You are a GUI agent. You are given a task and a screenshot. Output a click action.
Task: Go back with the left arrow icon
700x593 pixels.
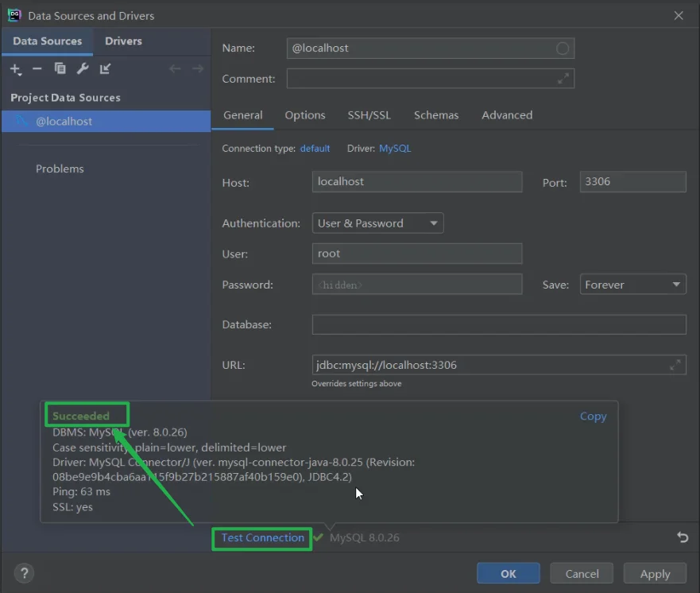click(x=175, y=68)
